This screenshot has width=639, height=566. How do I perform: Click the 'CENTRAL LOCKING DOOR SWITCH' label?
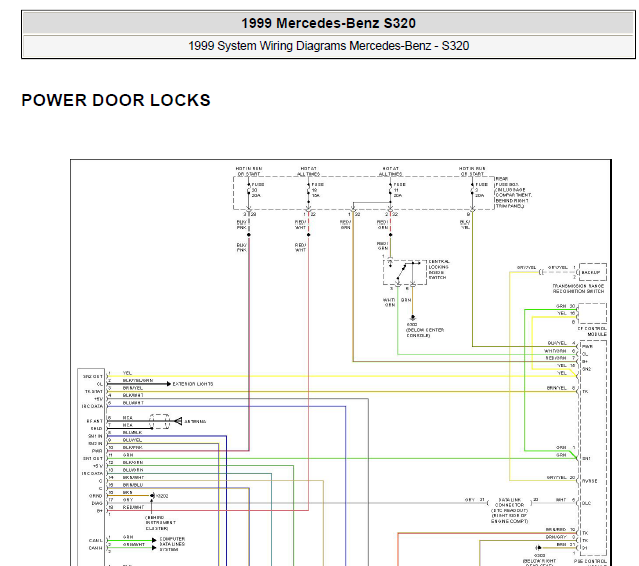tap(438, 269)
